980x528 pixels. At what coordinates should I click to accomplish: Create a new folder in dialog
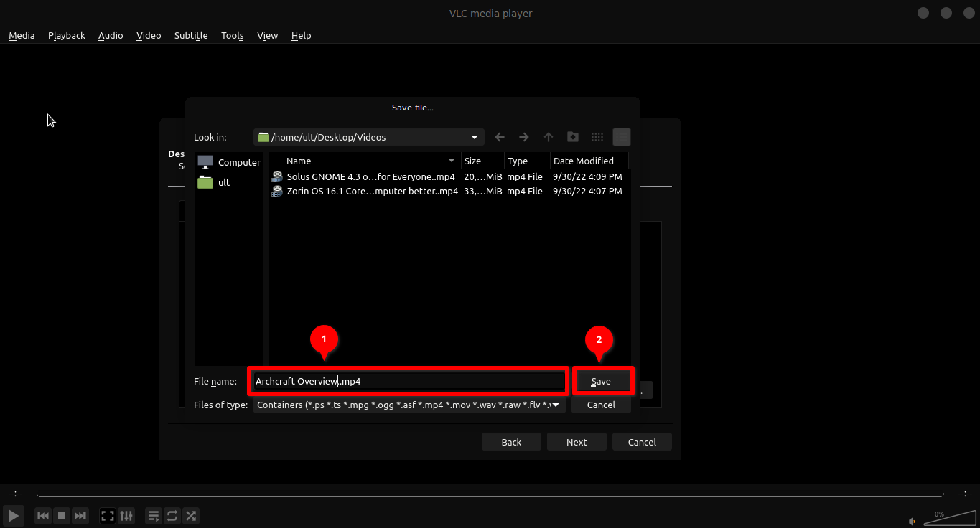(573, 137)
